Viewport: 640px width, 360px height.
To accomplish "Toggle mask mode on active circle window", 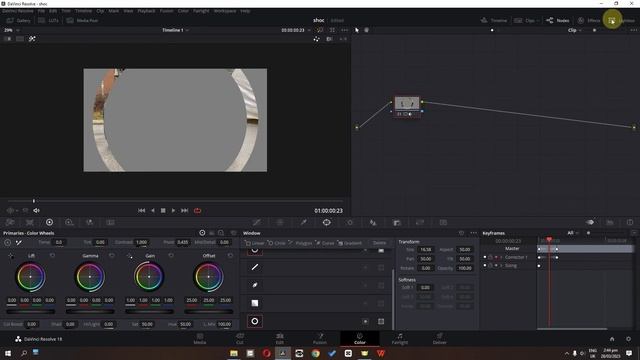I will point(381,322).
